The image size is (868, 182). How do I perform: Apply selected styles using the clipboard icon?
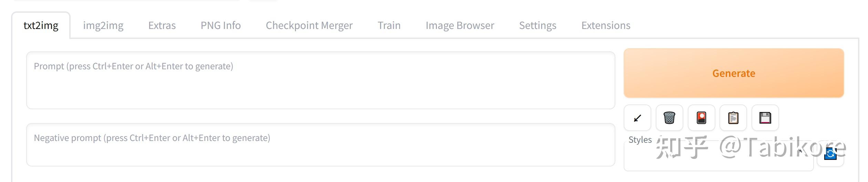point(733,118)
